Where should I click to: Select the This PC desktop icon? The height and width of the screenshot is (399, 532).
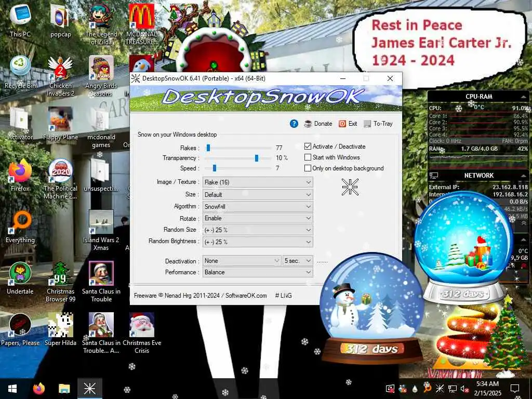20,21
